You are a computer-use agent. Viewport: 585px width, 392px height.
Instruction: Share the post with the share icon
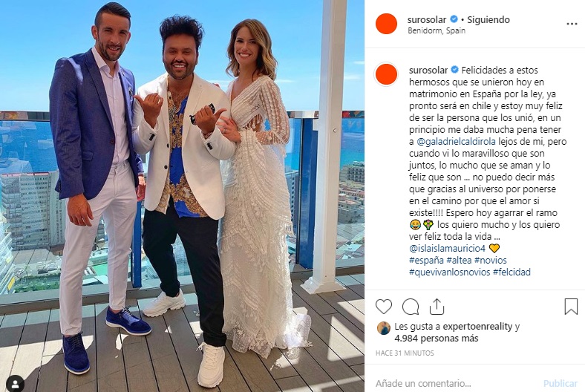[x=437, y=307]
